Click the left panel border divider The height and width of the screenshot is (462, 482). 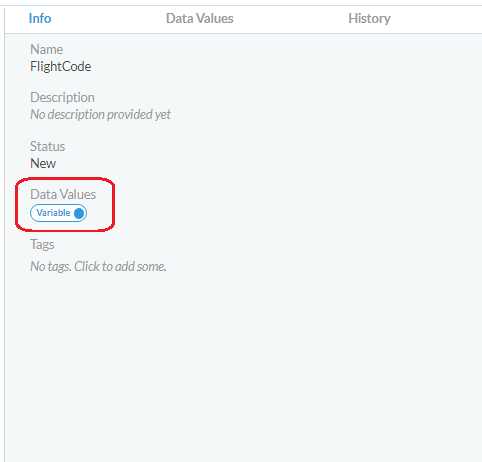[x=5, y=233]
